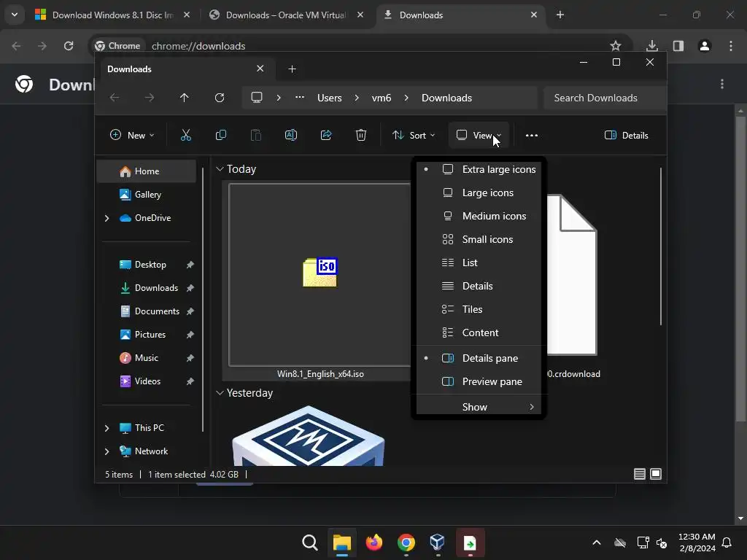Select Home in navigation pane
Screen dimensions: 747x560
click(x=146, y=171)
